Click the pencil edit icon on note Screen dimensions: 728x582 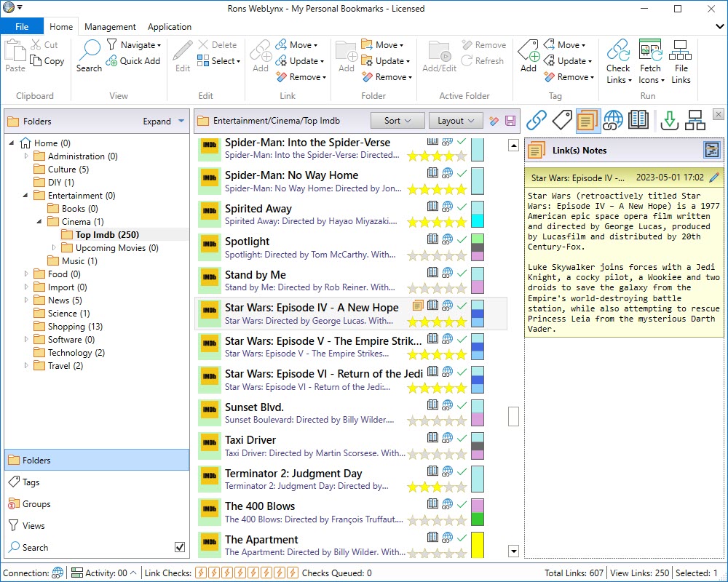[x=713, y=178]
